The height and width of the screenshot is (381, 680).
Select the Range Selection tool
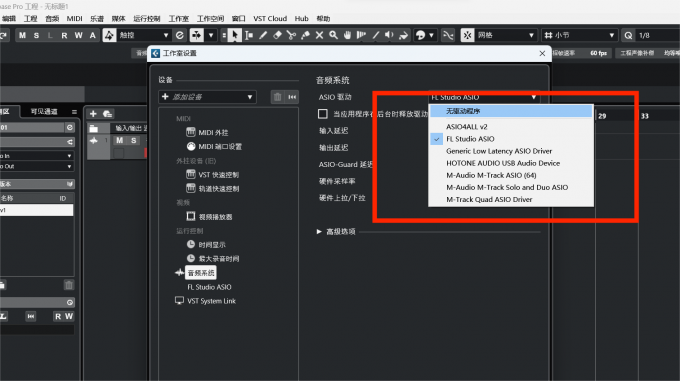coord(249,35)
